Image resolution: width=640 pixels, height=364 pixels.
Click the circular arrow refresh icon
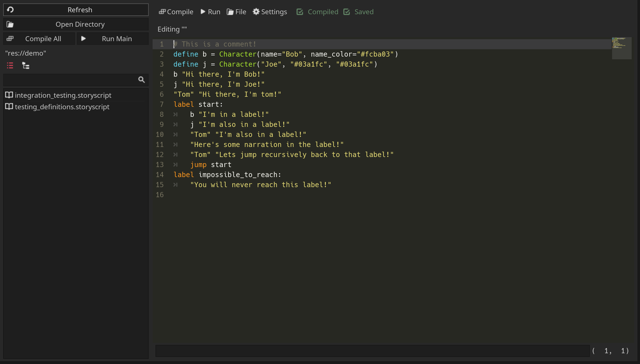click(x=10, y=10)
